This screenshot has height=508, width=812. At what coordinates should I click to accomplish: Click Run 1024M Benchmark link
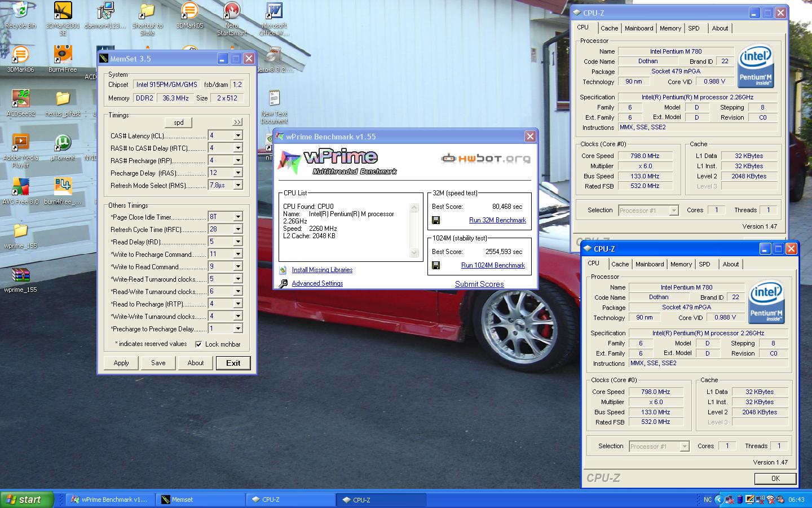click(493, 265)
